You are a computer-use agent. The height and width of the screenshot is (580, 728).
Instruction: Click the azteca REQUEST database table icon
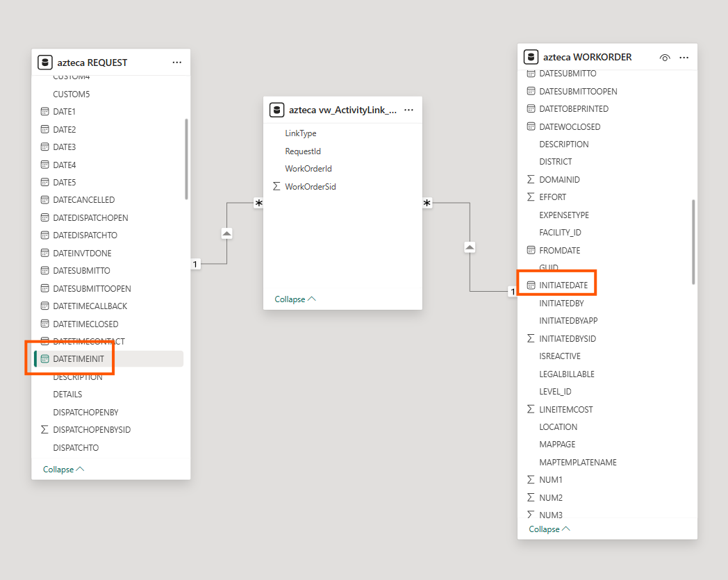(45, 63)
